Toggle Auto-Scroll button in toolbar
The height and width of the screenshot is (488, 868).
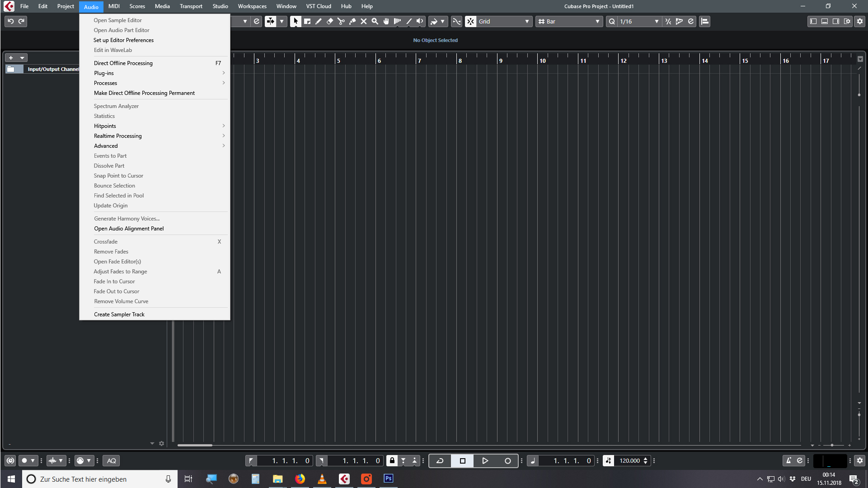point(271,21)
